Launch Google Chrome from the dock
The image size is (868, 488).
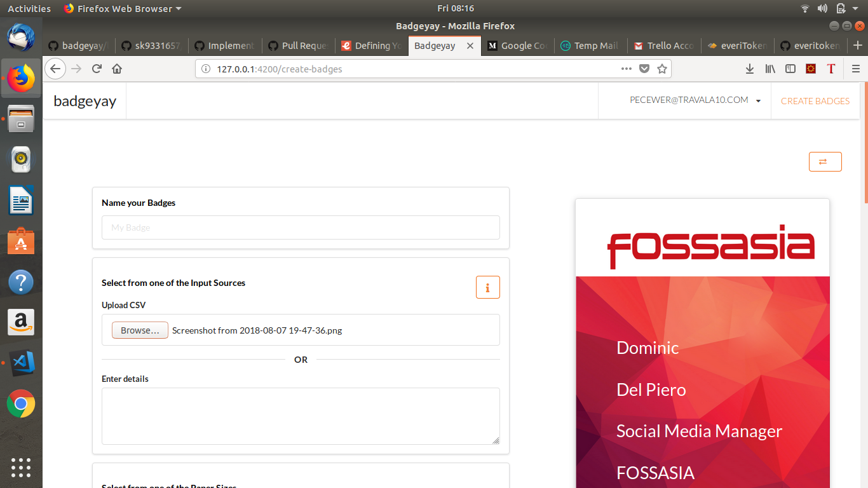click(x=21, y=403)
